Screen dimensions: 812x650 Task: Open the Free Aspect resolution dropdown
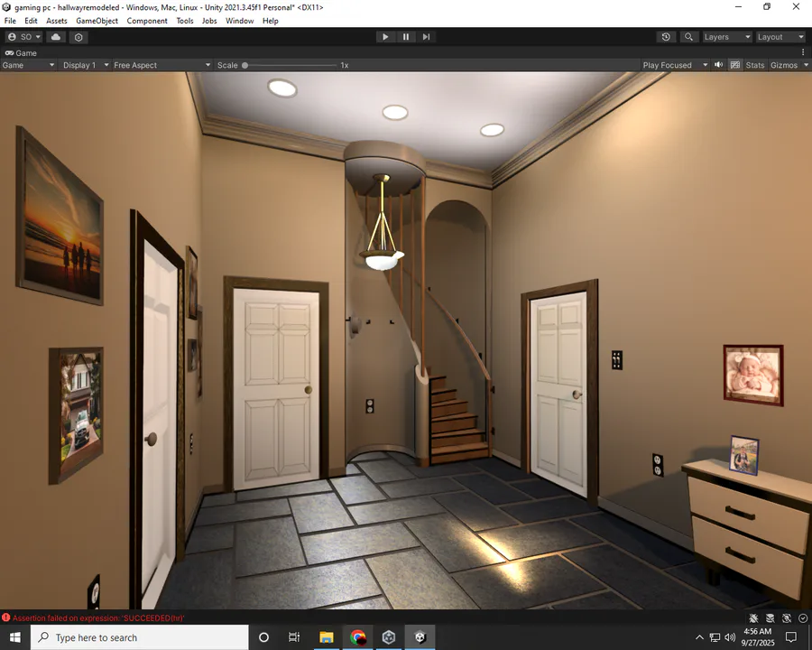162,65
